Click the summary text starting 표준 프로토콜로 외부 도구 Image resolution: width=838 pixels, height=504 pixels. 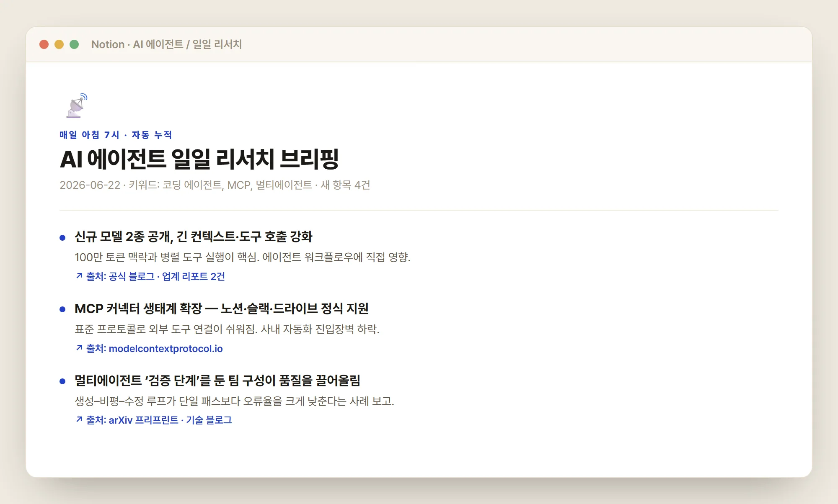[x=227, y=329]
